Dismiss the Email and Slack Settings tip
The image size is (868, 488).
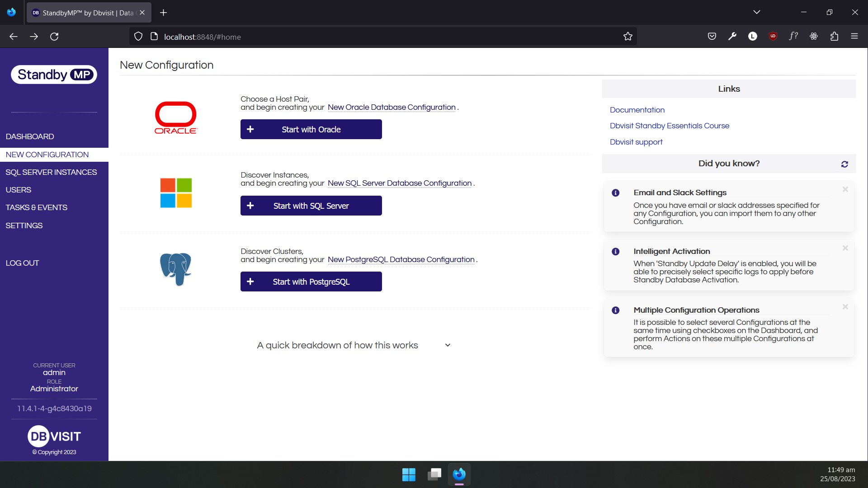pyautogui.click(x=845, y=189)
